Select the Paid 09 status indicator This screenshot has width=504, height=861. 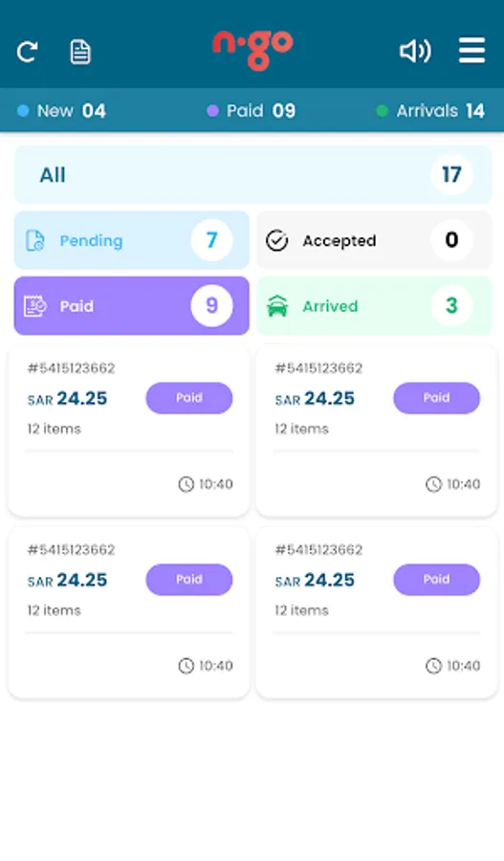coord(252,111)
